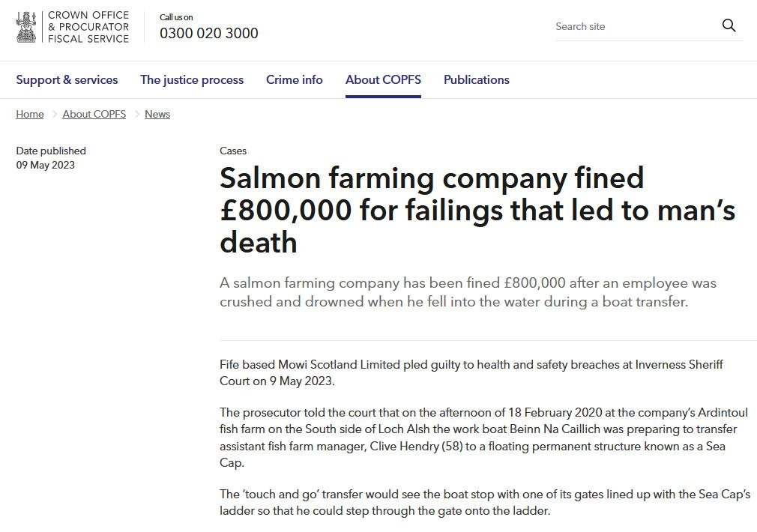Open the Support & services menu
Image resolution: width=757 pixels, height=532 pixels.
(67, 79)
